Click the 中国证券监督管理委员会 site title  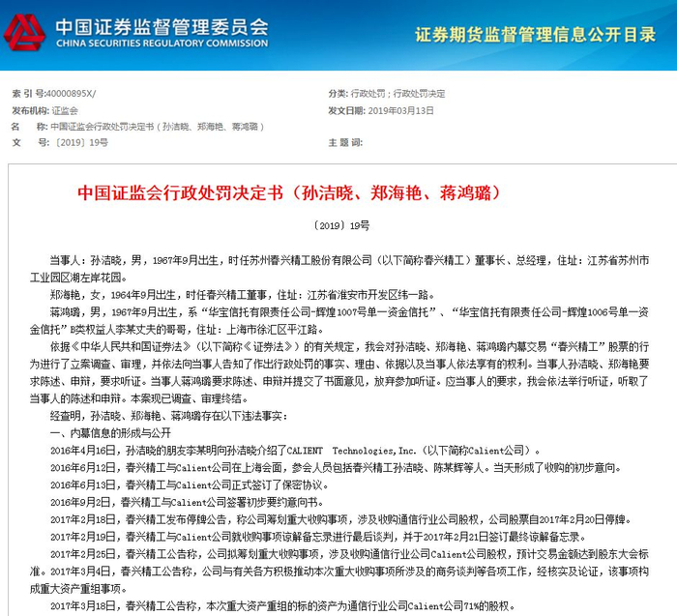162,27
